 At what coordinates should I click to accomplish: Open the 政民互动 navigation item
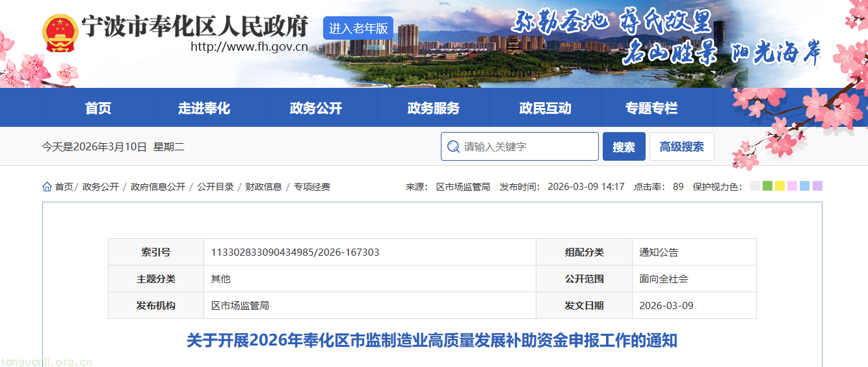546,108
